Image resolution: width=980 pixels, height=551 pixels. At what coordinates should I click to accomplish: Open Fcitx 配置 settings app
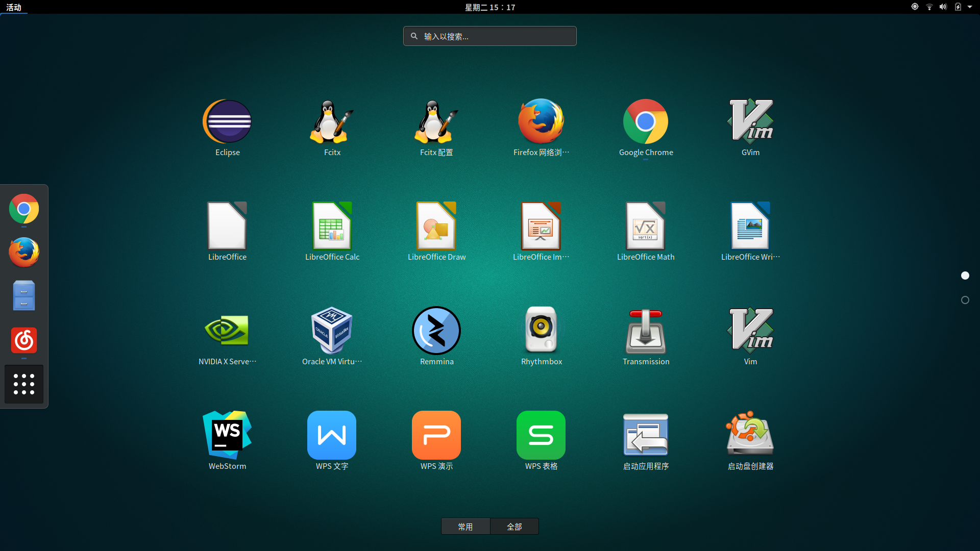pos(436,128)
